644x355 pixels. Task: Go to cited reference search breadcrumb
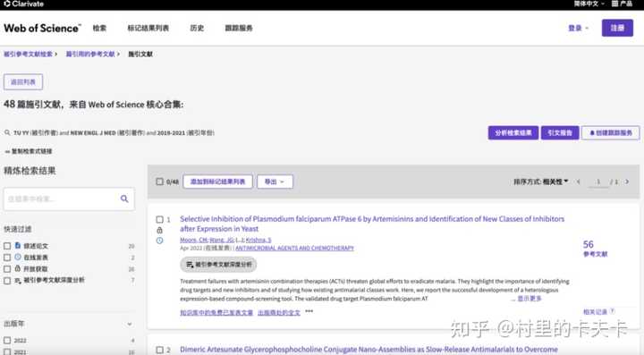[29, 55]
